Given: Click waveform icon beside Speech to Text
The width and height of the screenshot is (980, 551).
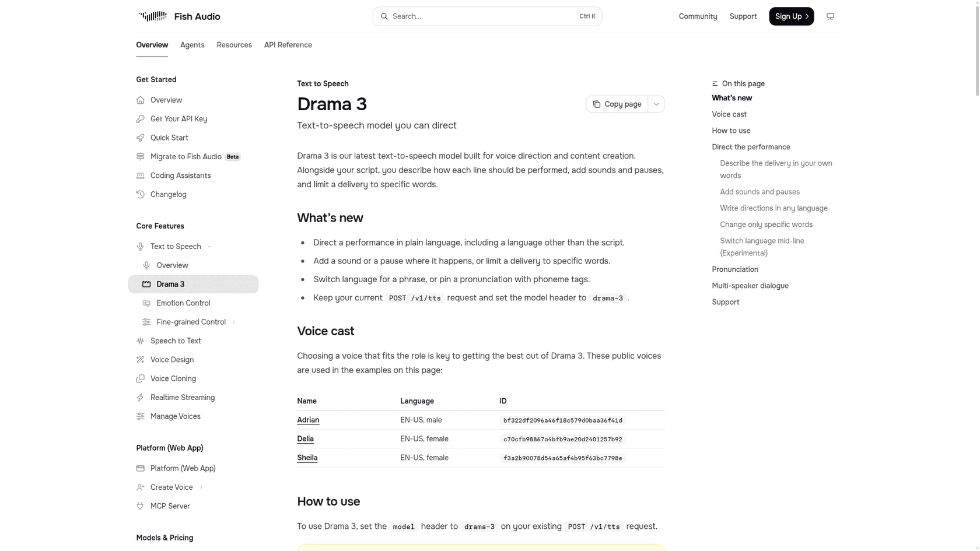Looking at the screenshot, I should pos(140,341).
